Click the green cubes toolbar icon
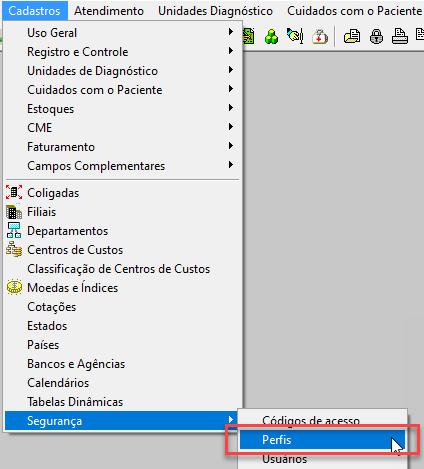Image resolution: width=424 pixels, height=469 pixels. 271,36
